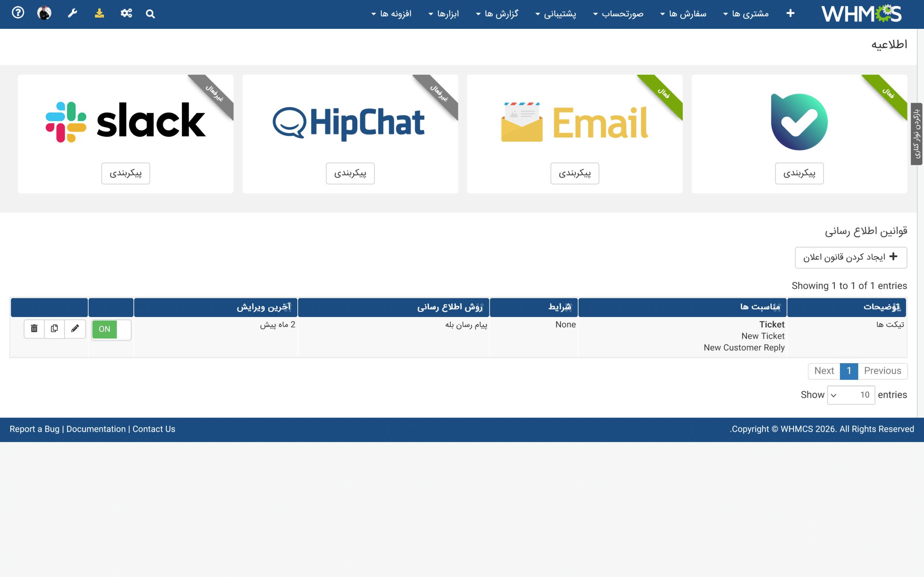The width and height of the screenshot is (924, 577).
Task: Click ایجاد کردن قانون اعلان button
Action: coord(851,257)
